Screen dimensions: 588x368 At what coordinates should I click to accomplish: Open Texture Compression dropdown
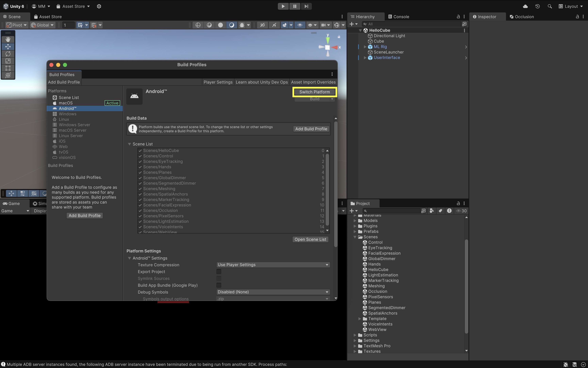(x=273, y=265)
